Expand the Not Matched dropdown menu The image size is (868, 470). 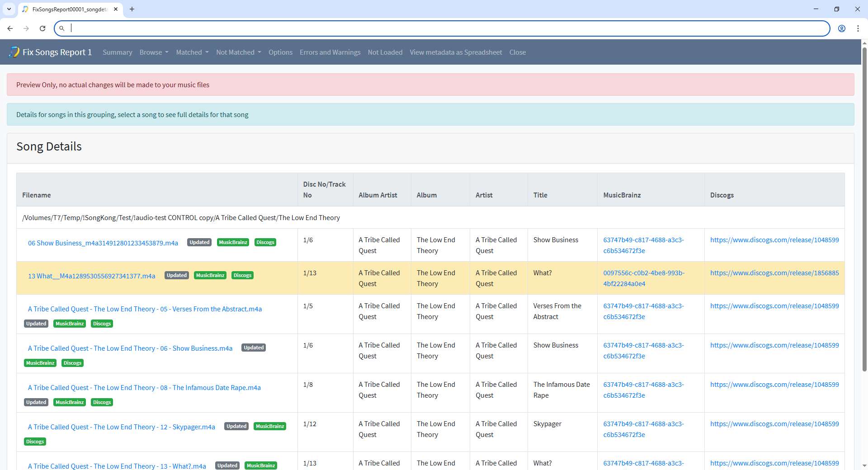[239, 52]
